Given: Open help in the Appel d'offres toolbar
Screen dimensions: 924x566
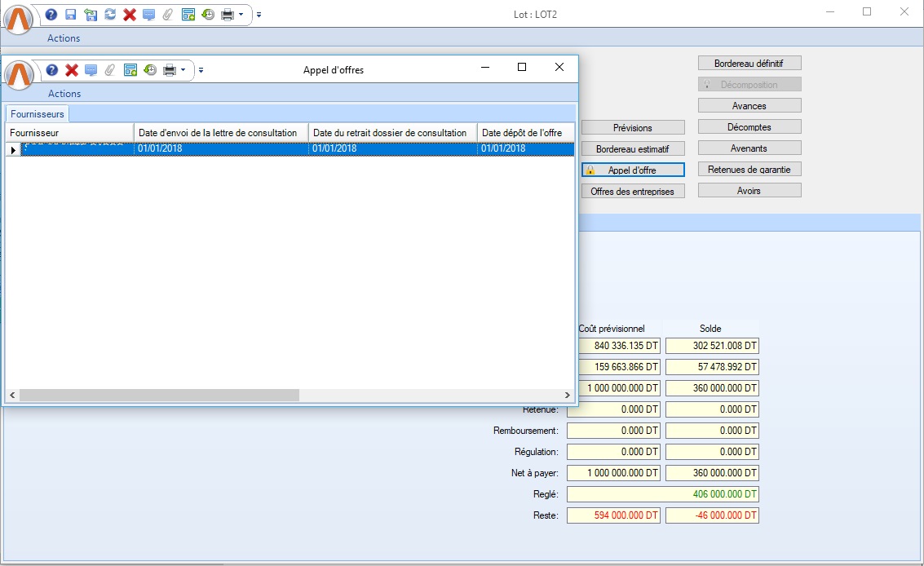Looking at the screenshot, I should pos(52,70).
